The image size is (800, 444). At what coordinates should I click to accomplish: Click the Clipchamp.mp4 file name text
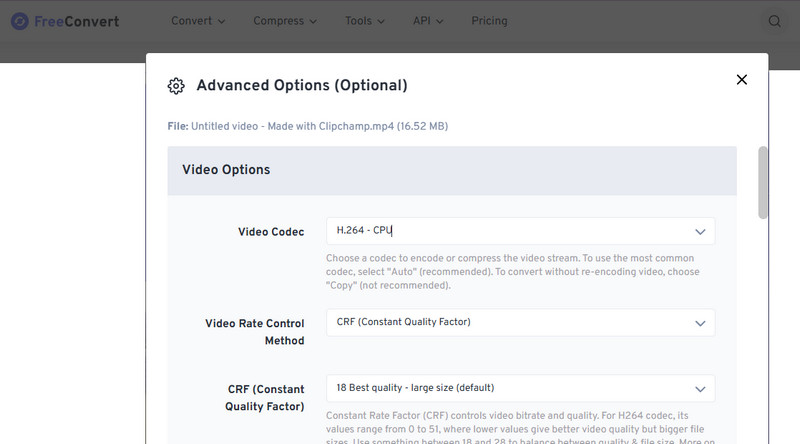tap(308, 126)
